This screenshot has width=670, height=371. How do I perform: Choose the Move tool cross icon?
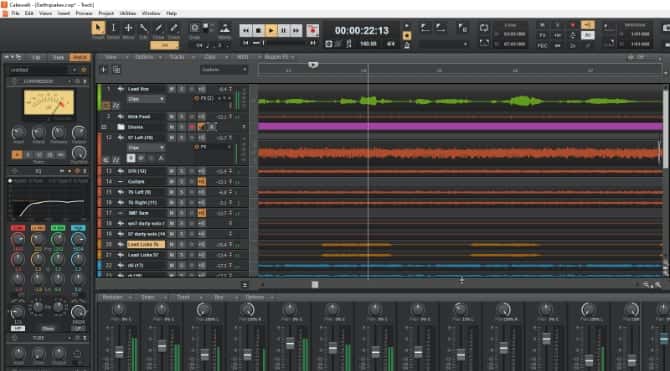128,28
